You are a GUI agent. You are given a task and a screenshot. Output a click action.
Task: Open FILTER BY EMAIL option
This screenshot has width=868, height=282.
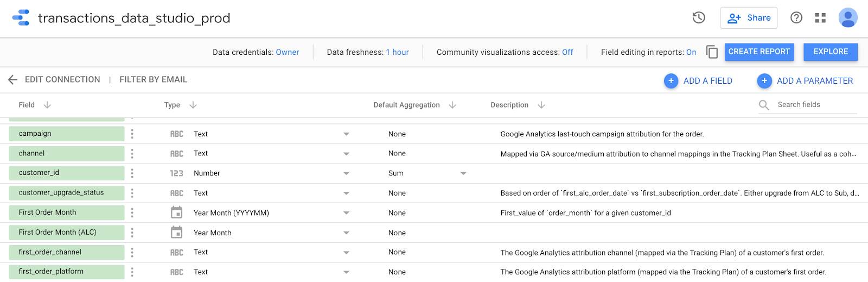coord(153,80)
